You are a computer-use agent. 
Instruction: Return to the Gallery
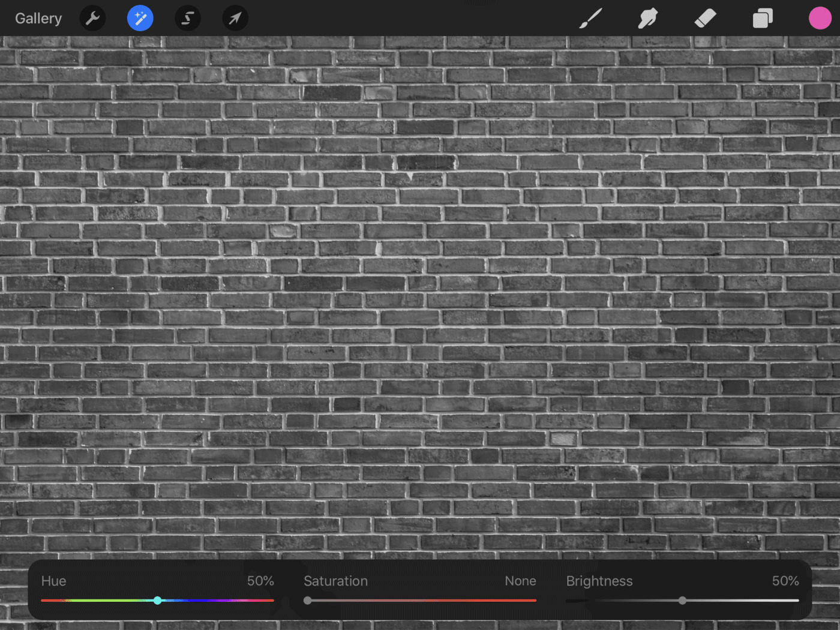(38, 19)
